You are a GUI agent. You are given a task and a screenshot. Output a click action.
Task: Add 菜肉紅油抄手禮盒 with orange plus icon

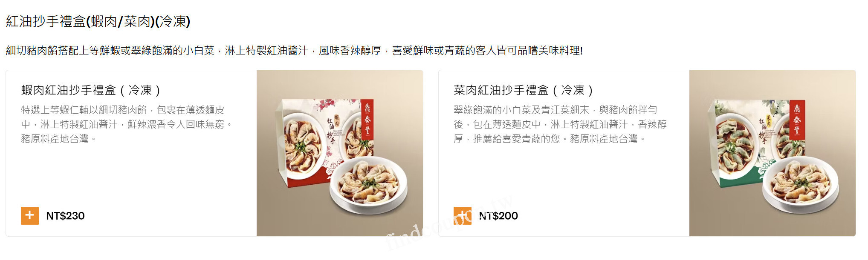point(463,216)
